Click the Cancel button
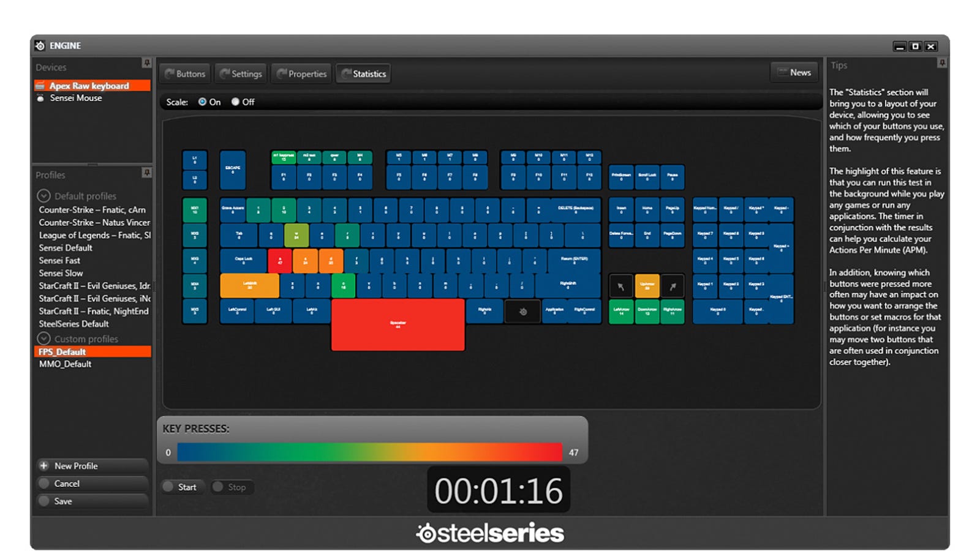The image size is (980, 551). tap(92, 484)
